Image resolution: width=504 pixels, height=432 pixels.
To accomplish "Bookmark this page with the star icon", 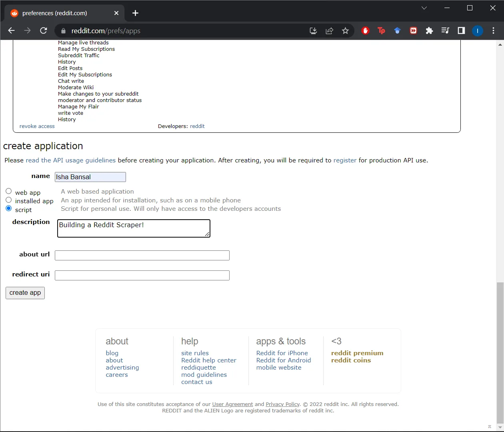I will (345, 31).
